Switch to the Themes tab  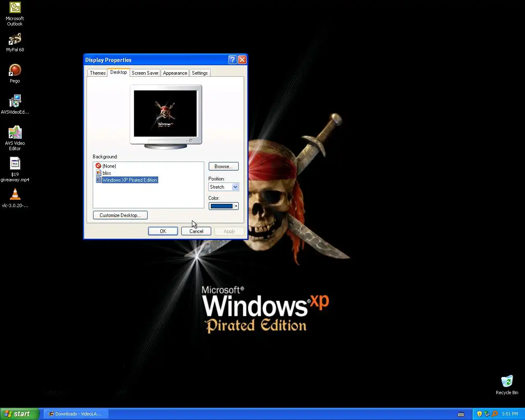[x=98, y=73]
